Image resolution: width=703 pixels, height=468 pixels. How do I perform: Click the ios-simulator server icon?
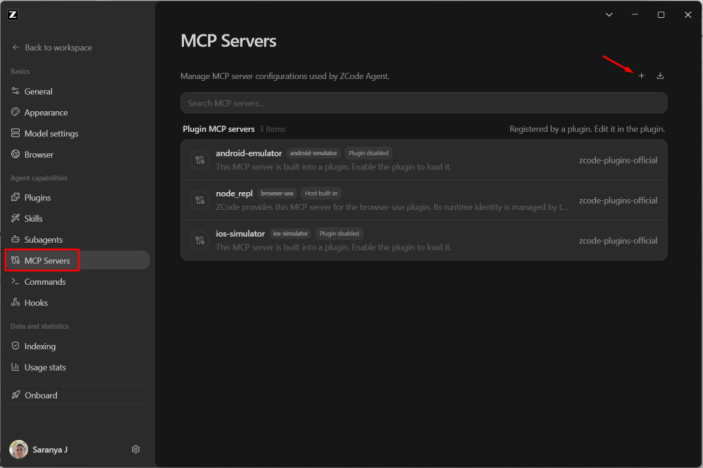click(200, 241)
